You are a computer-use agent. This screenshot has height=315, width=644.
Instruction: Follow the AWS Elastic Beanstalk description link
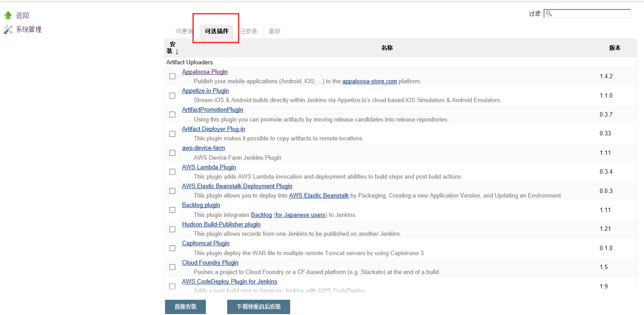point(319,196)
